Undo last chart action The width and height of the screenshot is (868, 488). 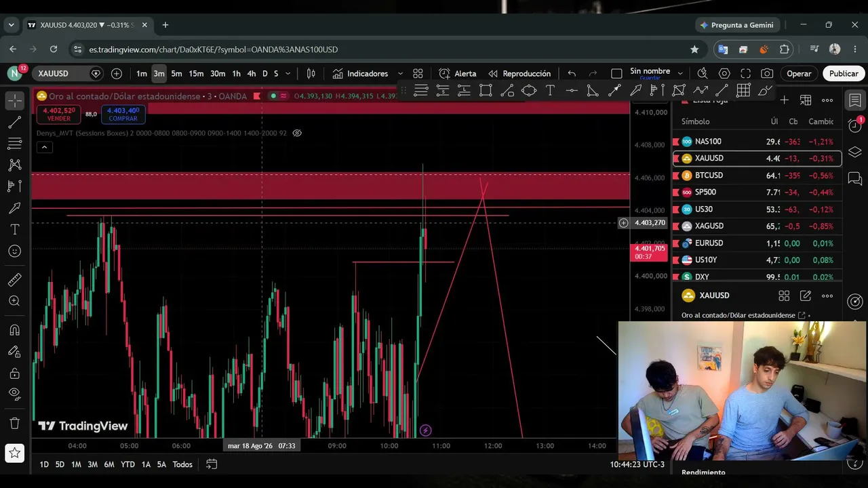pyautogui.click(x=572, y=73)
